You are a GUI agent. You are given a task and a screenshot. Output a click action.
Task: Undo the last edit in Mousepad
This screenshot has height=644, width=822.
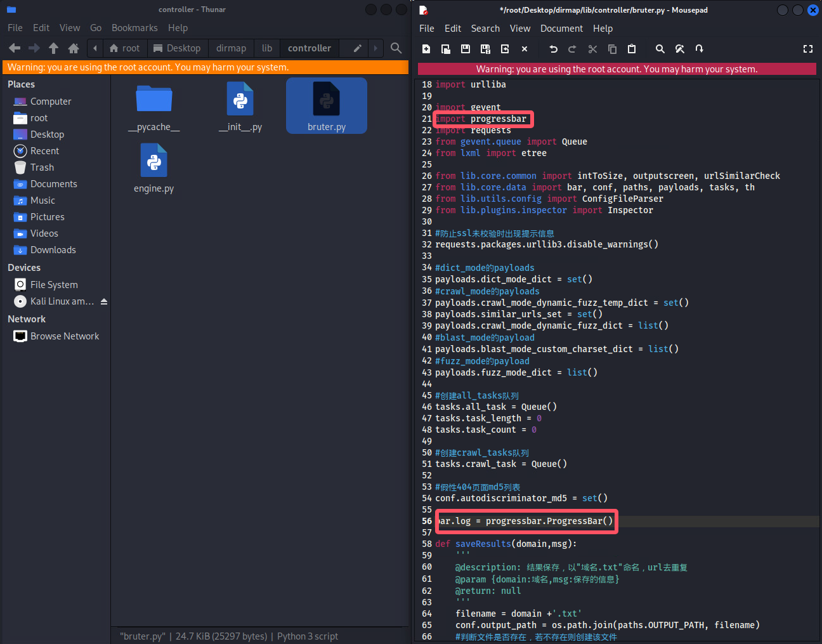[x=553, y=49]
